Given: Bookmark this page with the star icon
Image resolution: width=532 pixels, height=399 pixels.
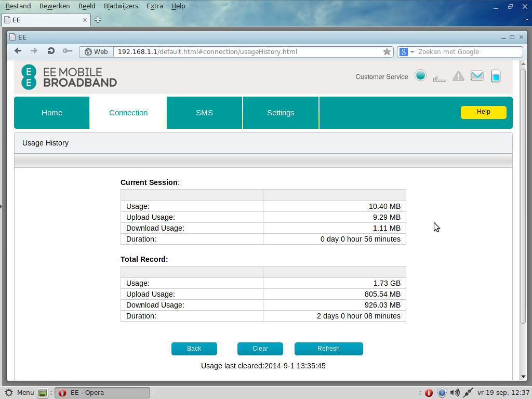Looking at the screenshot, I should coord(387,52).
